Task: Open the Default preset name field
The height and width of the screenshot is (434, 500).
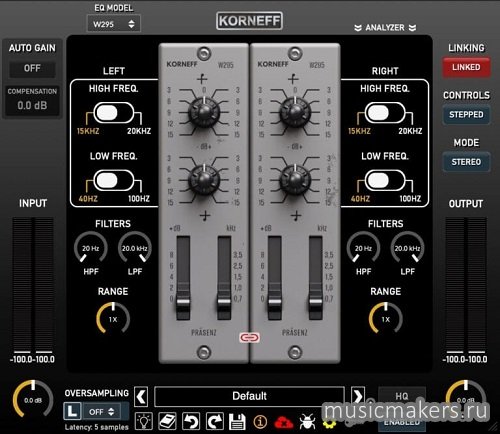Action: pos(249,396)
